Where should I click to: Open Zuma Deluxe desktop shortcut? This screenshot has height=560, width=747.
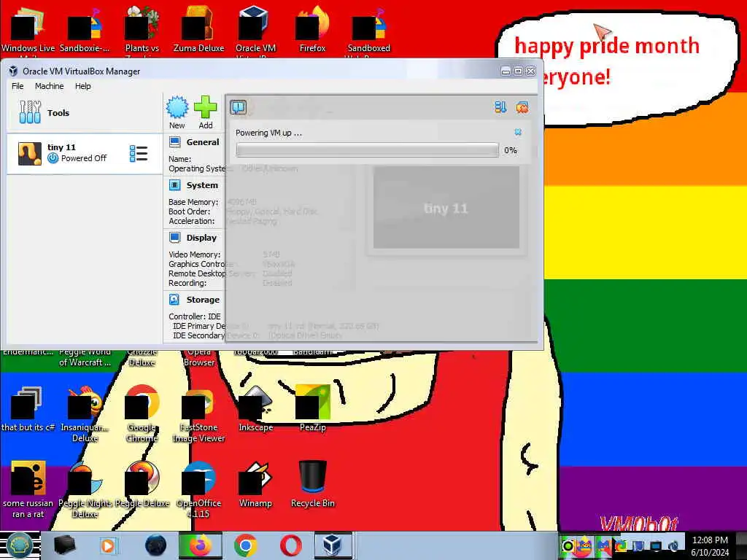(x=198, y=28)
